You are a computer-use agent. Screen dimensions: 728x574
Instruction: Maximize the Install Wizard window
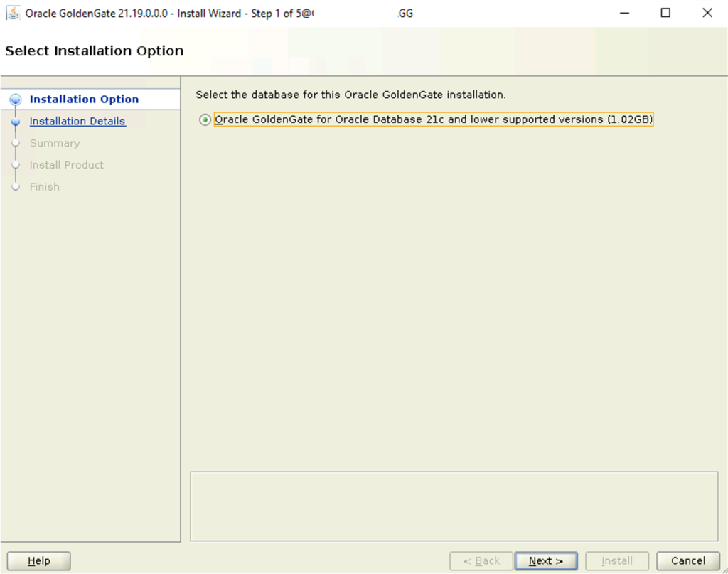(x=665, y=13)
